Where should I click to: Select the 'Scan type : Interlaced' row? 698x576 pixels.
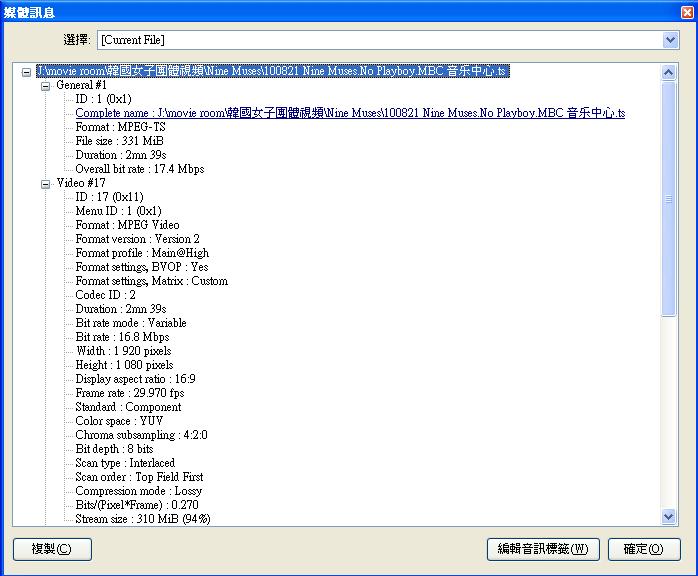(x=125, y=463)
